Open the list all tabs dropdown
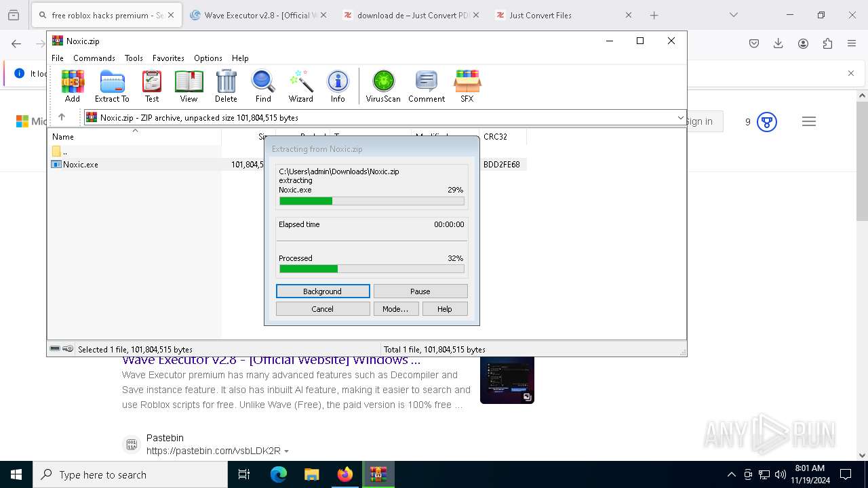The height and width of the screenshot is (488, 868). tap(733, 15)
